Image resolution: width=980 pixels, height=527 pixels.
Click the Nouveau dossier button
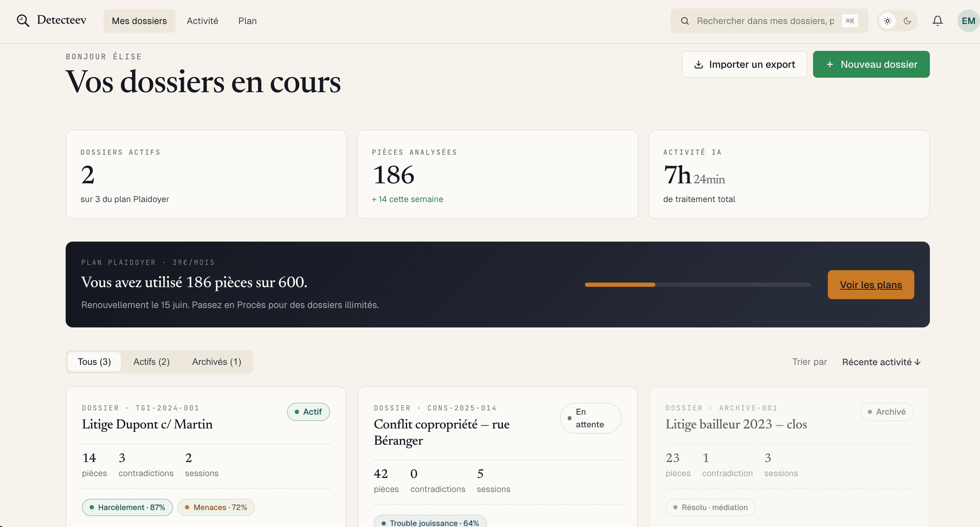[x=871, y=64]
